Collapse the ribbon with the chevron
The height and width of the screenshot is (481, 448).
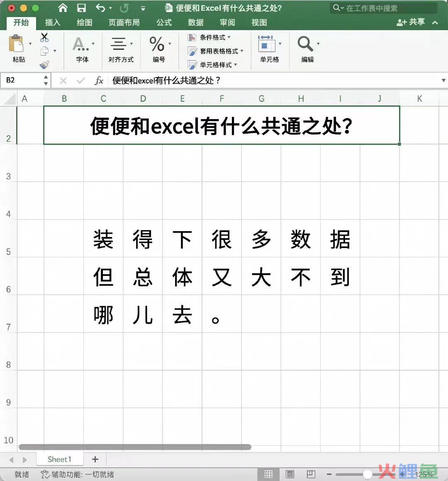[x=435, y=22]
